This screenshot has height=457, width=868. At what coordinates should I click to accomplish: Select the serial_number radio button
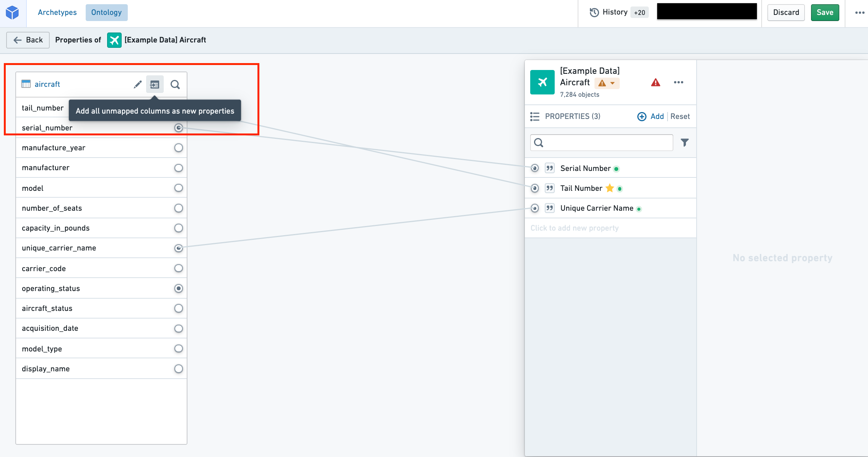pyautogui.click(x=179, y=127)
